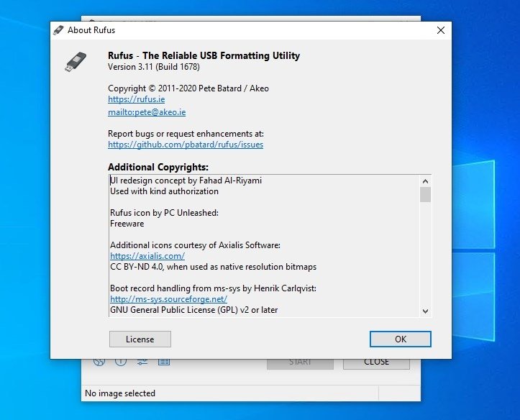Image resolution: width=520 pixels, height=420 pixels.
Task: Click the 'Version 3.11 (Build 1678)' text
Action: [154, 67]
